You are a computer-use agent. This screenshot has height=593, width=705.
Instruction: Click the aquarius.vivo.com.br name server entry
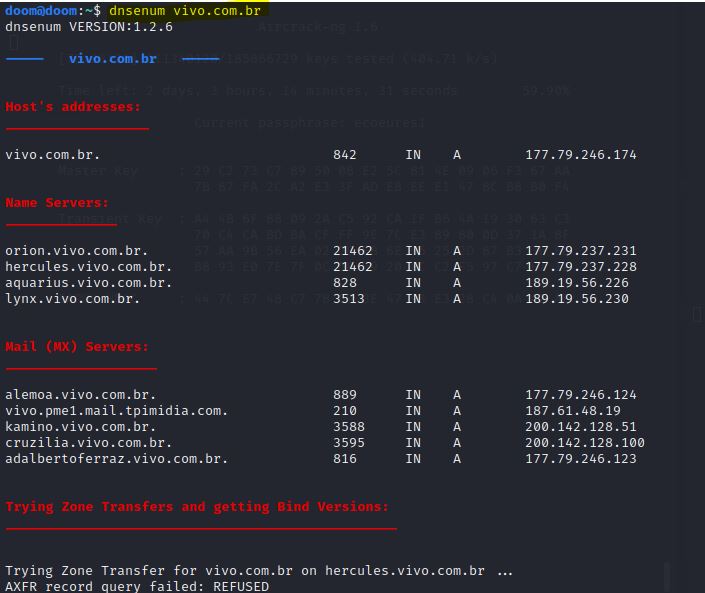pyautogui.click(x=88, y=283)
